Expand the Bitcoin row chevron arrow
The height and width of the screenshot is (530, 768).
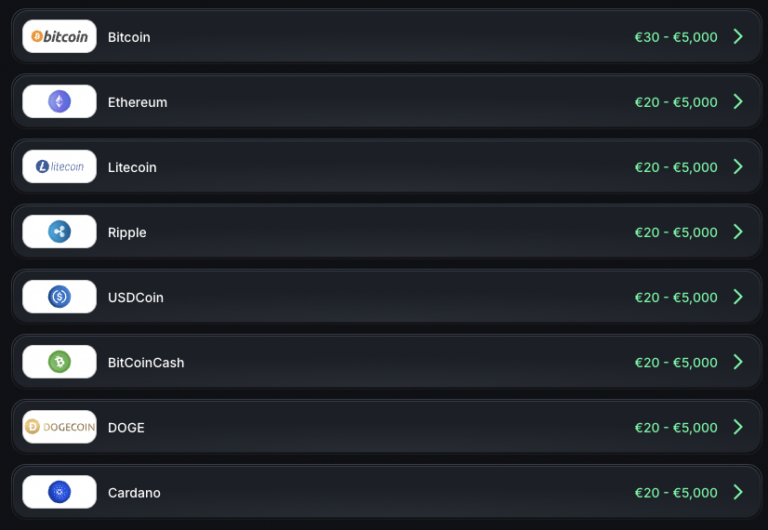(x=738, y=36)
